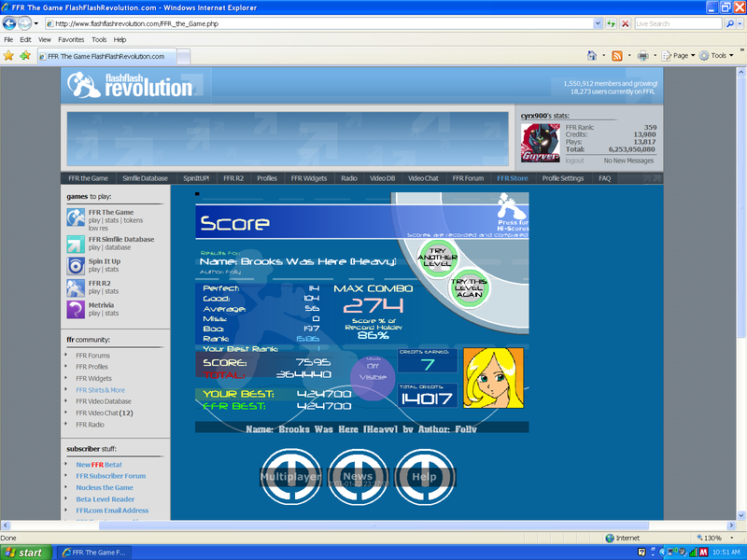
Task: Open the Favorites menu
Action: [71, 40]
